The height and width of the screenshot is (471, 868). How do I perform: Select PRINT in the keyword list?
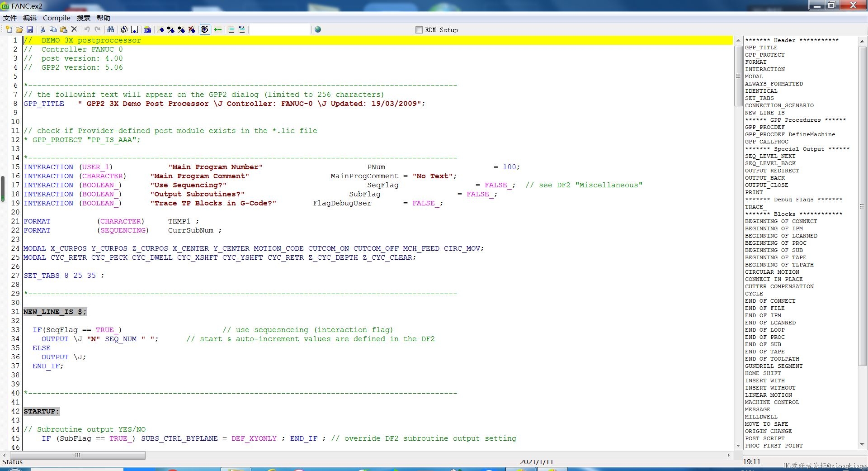click(754, 192)
